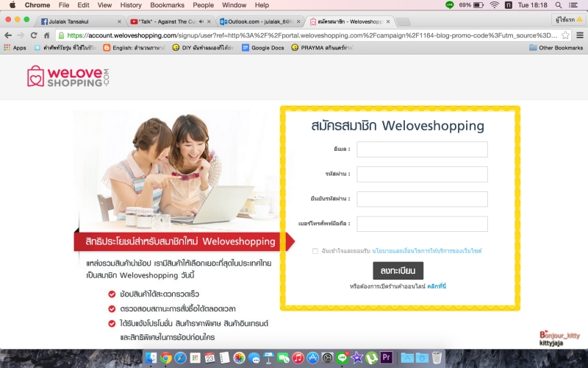Open the DIY bookmark
588x368 pixels.
(203, 48)
